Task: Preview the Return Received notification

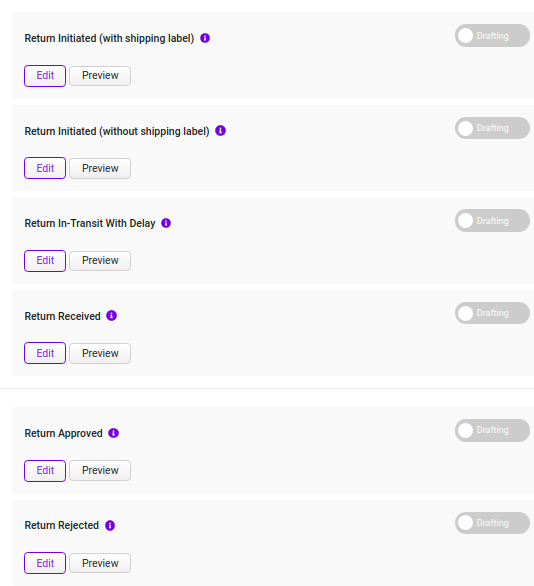Action: coord(100,354)
